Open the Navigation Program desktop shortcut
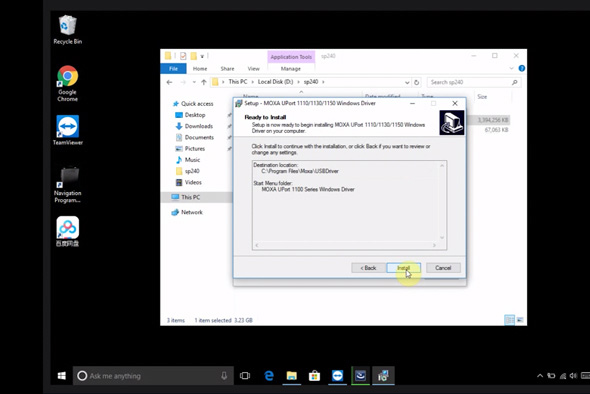Viewport: 590px width, 394px height. click(x=68, y=184)
